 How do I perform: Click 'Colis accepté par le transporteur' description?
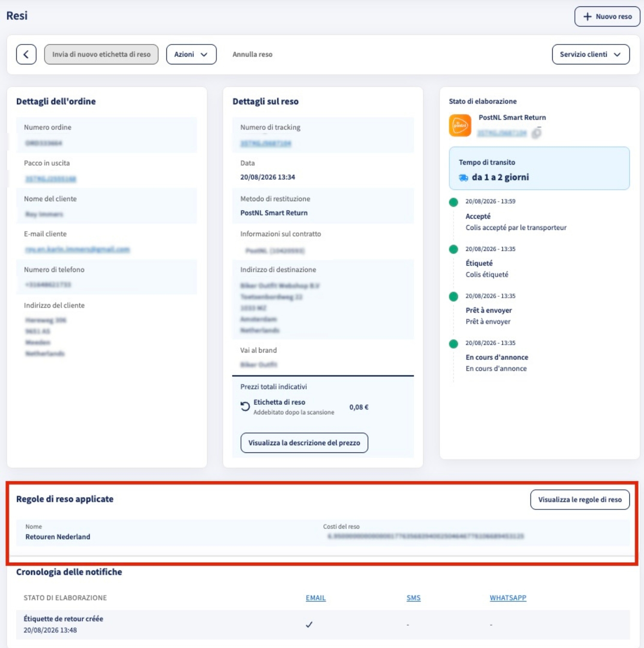point(516,228)
